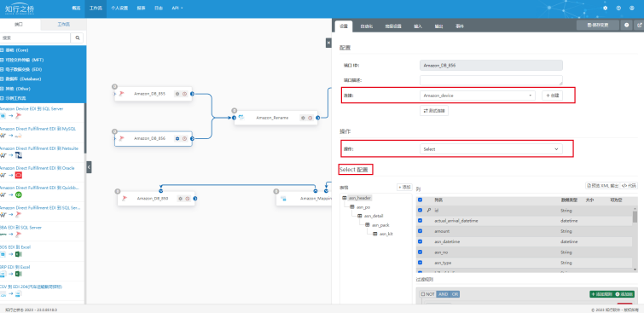Select the asn_detail table in tree
This screenshot has height=313, width=644.
point(370,216)
